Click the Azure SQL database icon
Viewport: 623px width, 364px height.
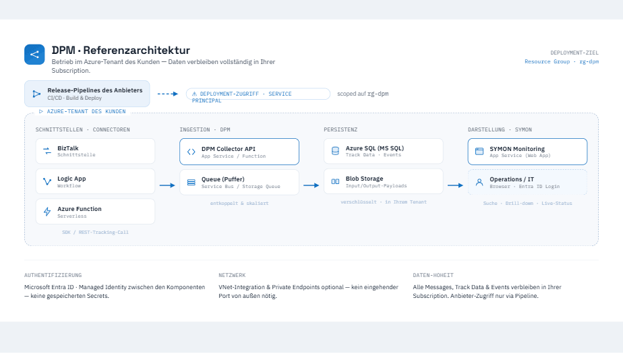click(x=335, y=151)
